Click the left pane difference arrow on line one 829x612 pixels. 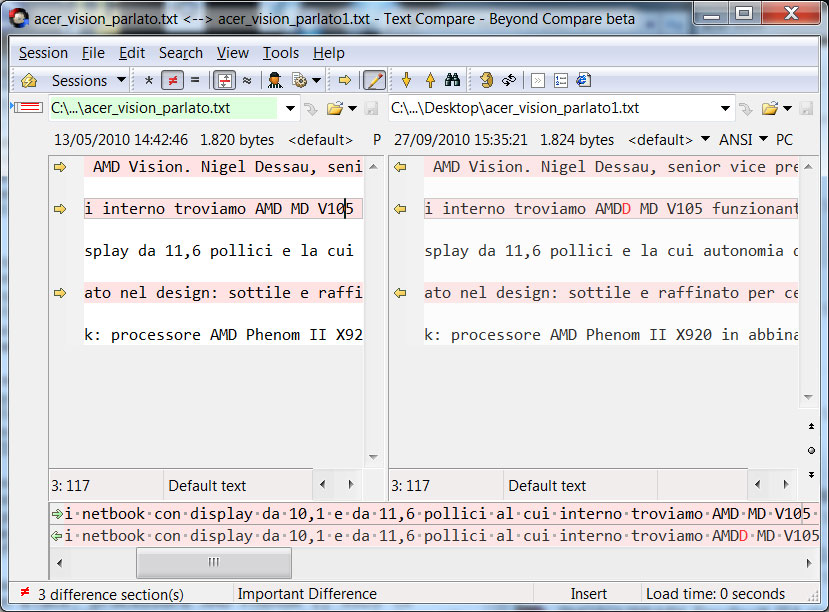click(x=60, y=167)
